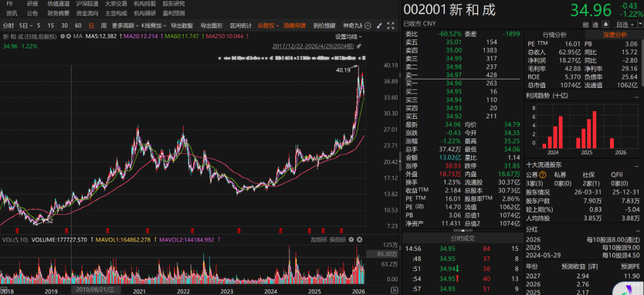644x295 pixels.
Task: Click the 区间统计 button
Action: pyautogui.click(x=241, y=26)
